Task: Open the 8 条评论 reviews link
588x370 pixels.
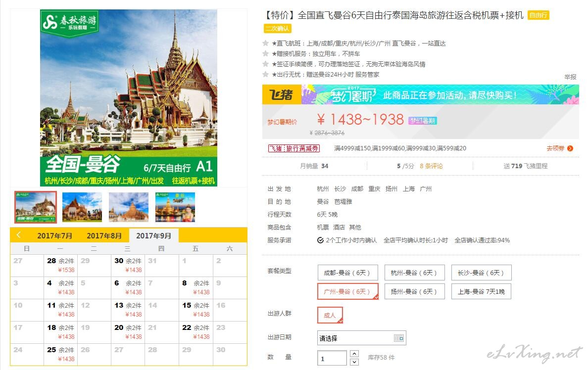Action: pyautogui.click(x=431, y=166)
